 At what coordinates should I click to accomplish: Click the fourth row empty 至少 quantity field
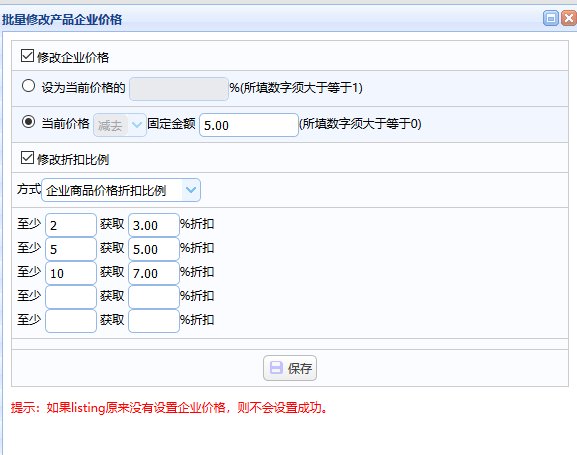coord(71,297)
